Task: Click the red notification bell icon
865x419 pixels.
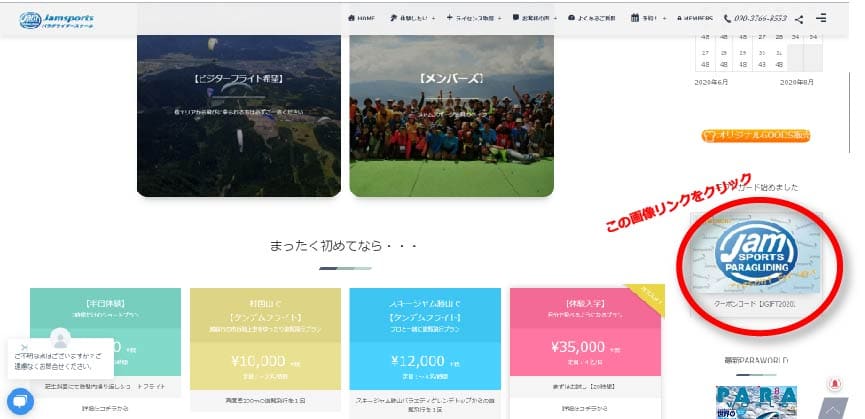Action: [835, 383]
